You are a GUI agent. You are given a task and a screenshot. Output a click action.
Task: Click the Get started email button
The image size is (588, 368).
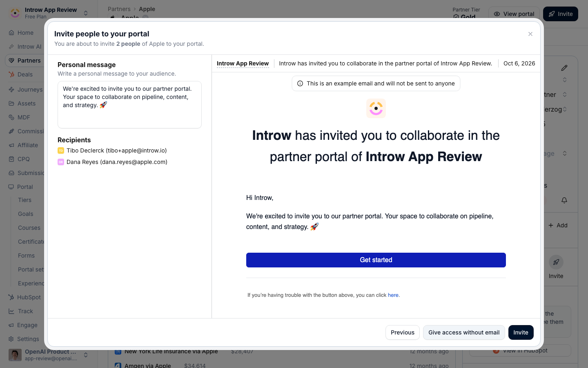(376, 260)
